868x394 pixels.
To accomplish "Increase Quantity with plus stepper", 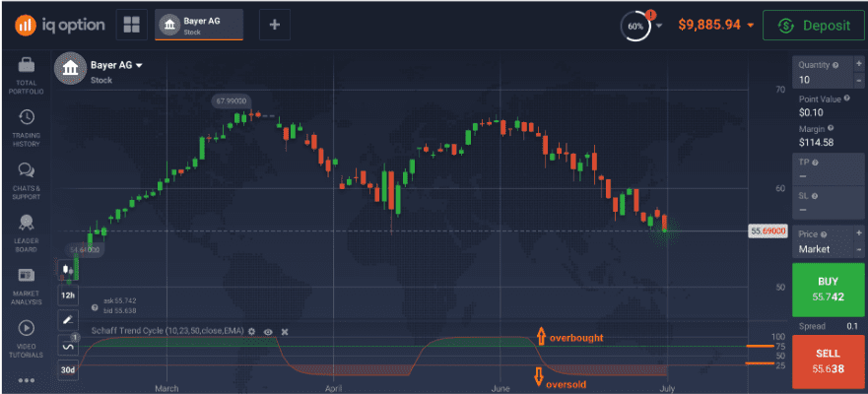I will (858, 65).
